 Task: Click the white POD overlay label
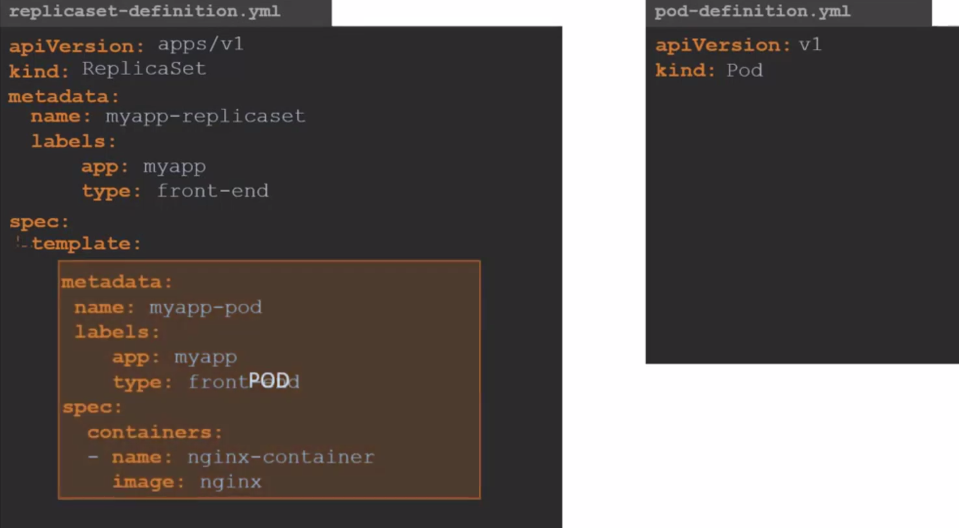[269, 380]
